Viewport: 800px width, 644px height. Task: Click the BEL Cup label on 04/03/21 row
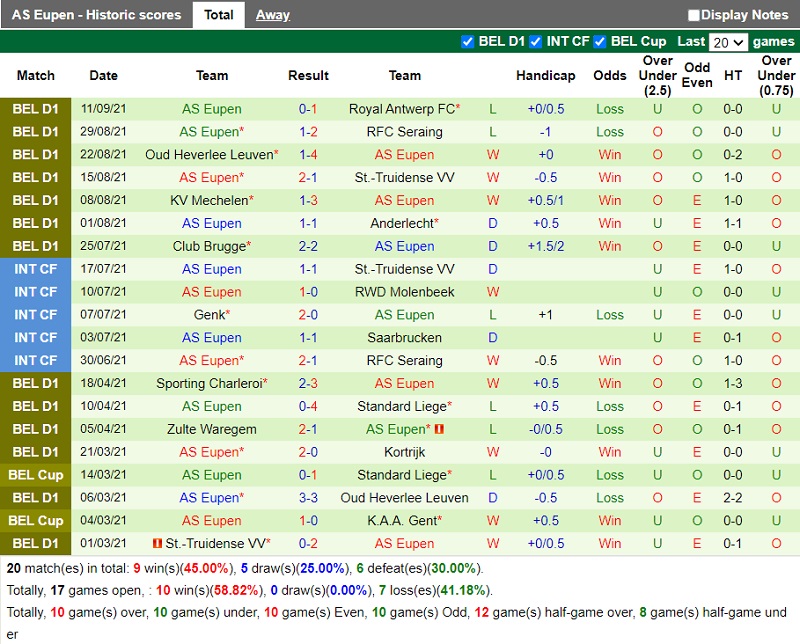coord(36,521)
